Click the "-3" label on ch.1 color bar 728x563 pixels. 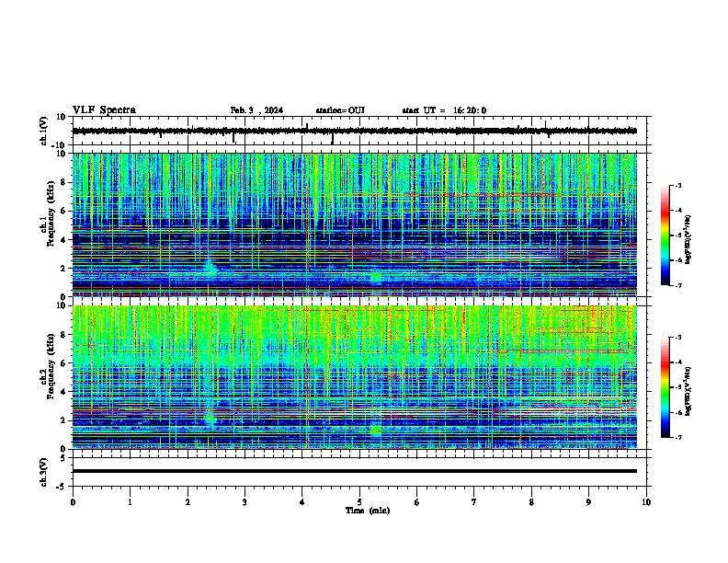[x=678, y=186]
